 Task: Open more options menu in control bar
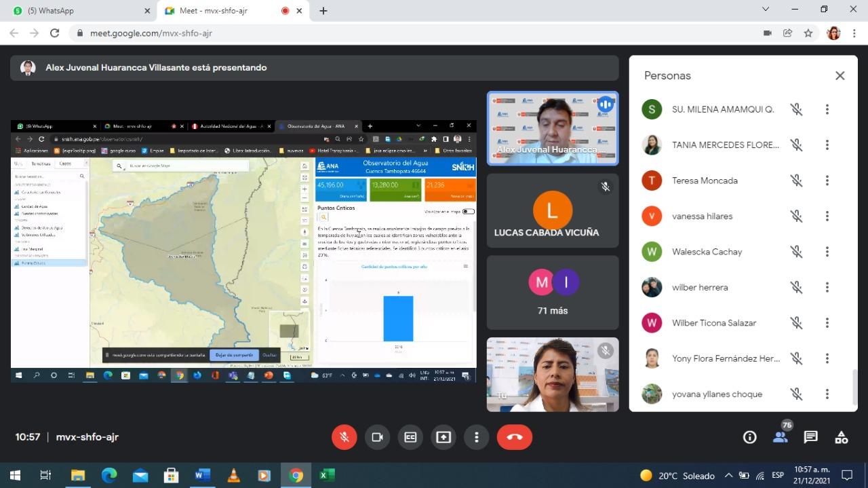click(x=477, y=437)
